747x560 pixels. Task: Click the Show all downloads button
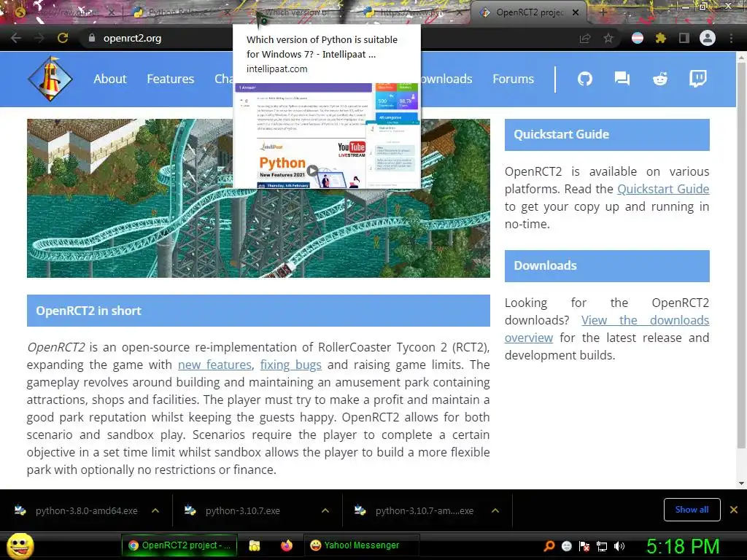point(692,510)
